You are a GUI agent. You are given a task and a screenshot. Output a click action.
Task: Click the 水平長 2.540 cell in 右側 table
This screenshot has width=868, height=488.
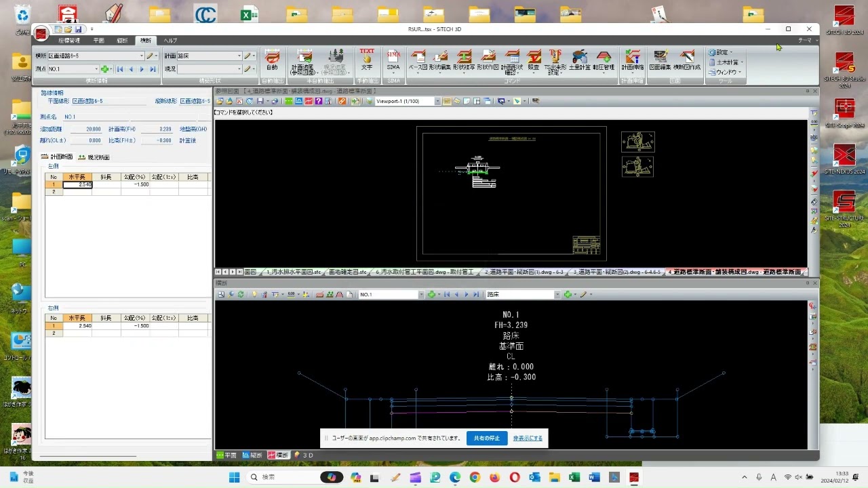[77, 326]
